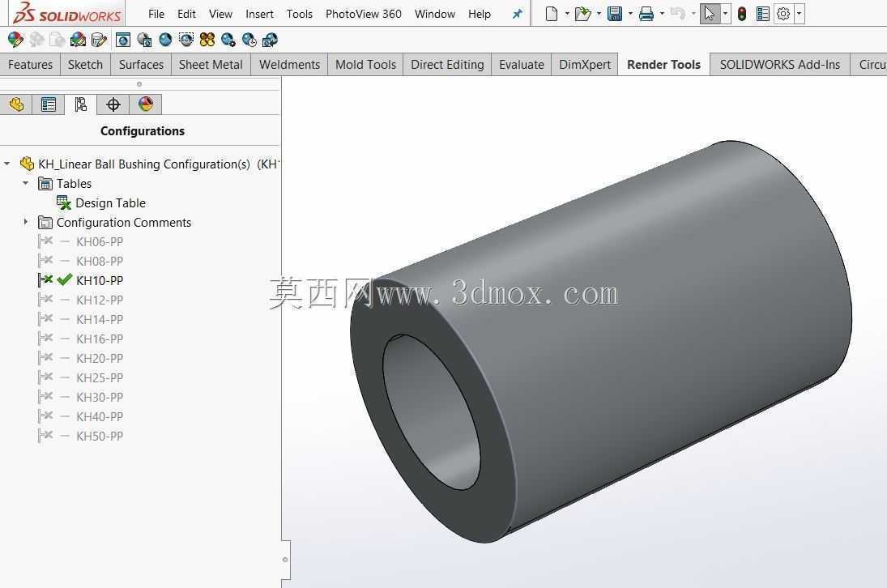
Task: Expand the Options gear dropdown arrow
Action: (x=800, y=14)
